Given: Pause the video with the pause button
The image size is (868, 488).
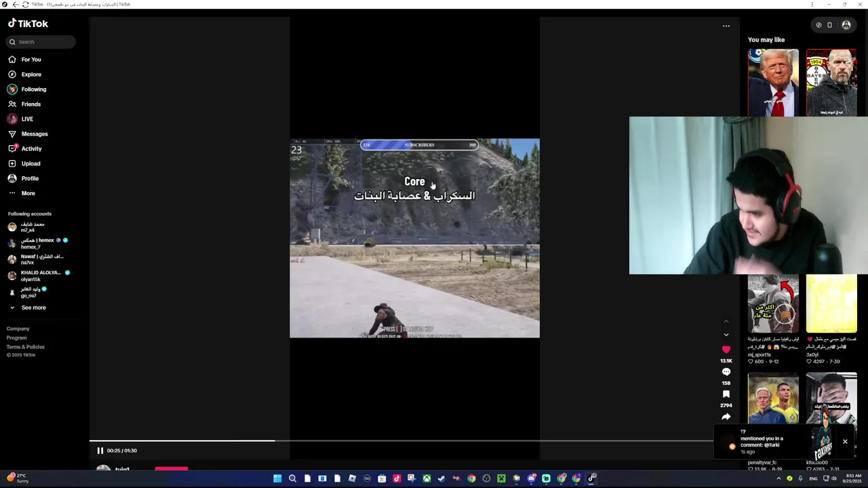Looking at the screenshot, I should (100, 451).
